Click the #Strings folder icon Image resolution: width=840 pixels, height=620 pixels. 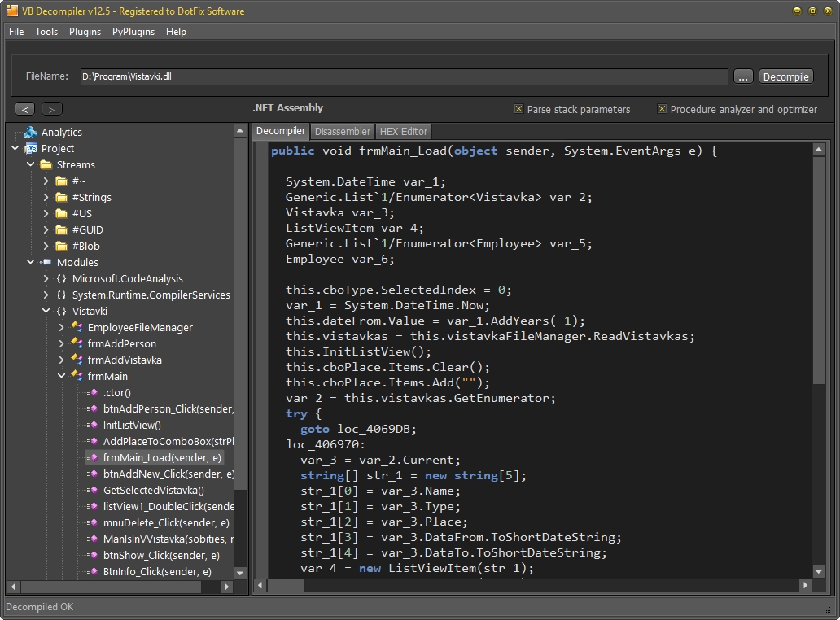(x=62, y=197)
